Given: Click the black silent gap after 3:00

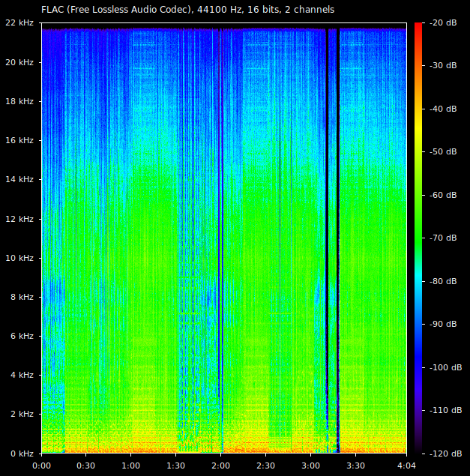Looking at the screenshot, I should point(327,240).
